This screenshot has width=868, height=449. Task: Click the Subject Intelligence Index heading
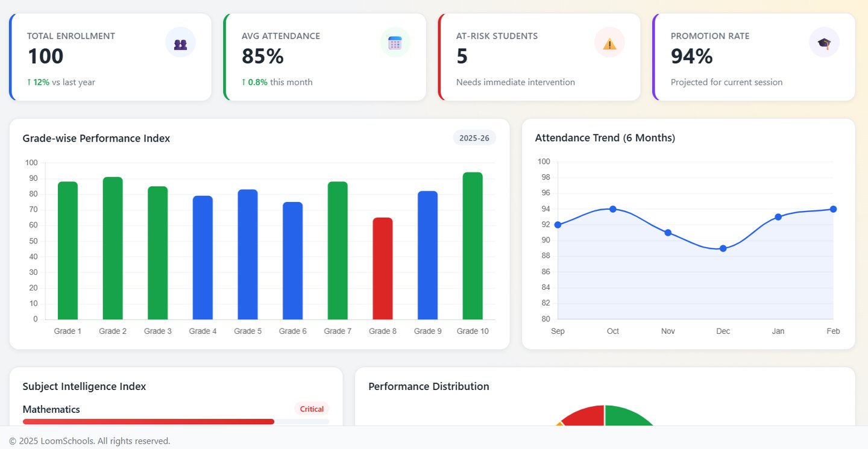tap(84, 386)
